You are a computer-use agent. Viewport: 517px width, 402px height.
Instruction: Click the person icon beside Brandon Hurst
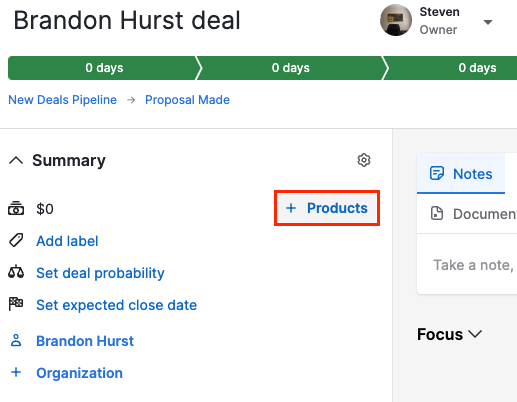(16, 341)
